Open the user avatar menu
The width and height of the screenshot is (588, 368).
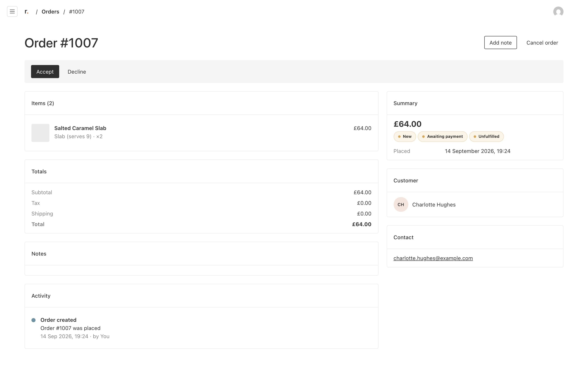point(558,11)
